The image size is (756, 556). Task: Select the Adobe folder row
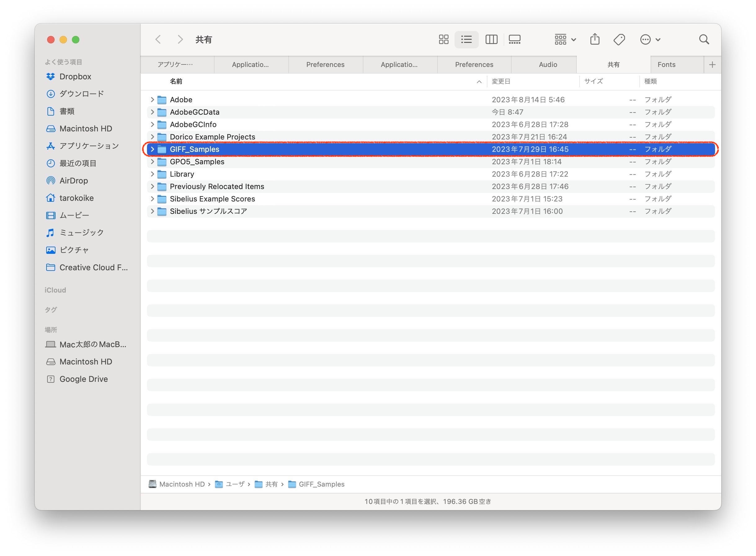431,99
